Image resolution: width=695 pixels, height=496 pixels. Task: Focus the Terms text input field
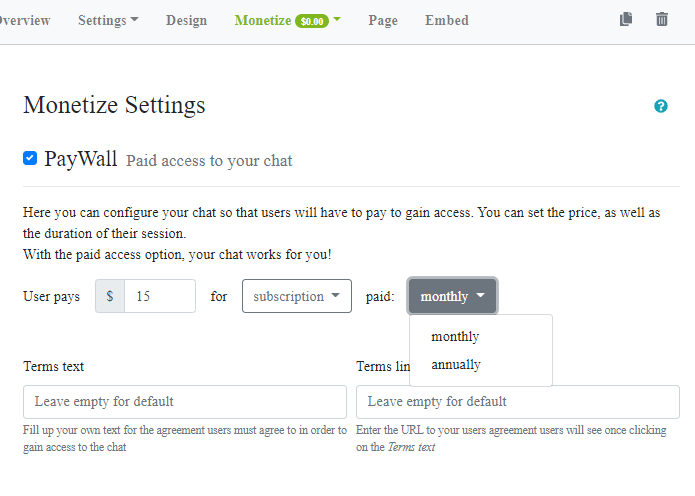point(185,402)
